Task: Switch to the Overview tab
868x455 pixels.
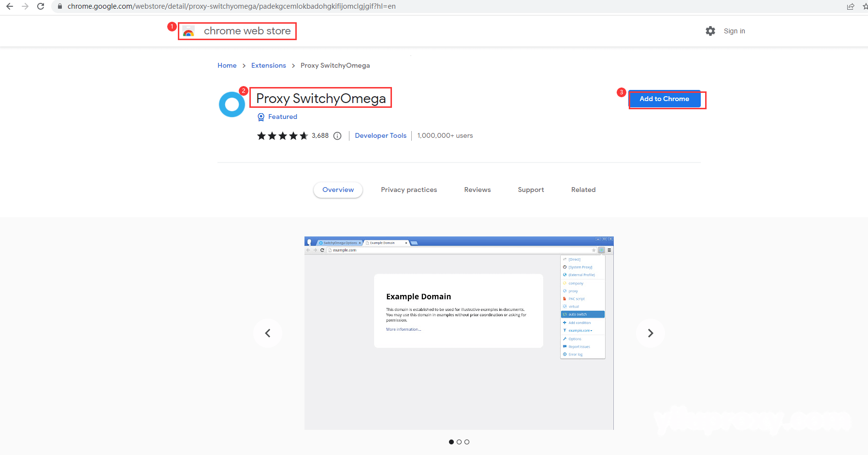Action: coord(338,190)
